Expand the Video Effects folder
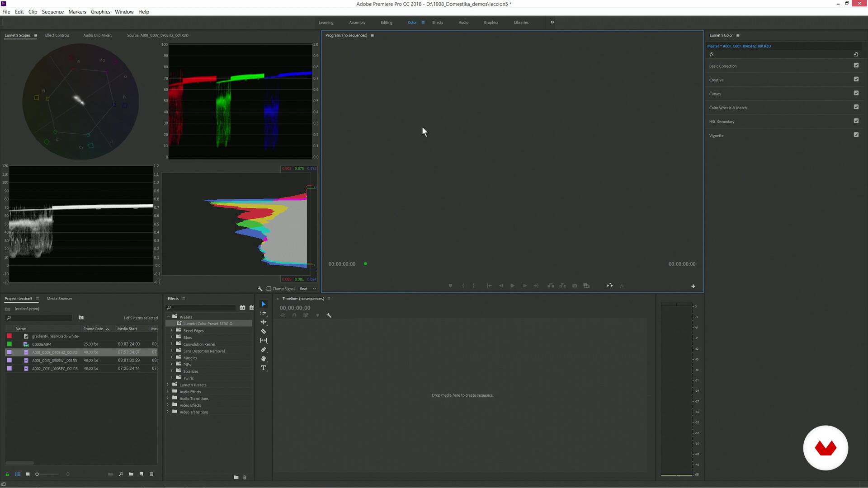 [168, 405]
